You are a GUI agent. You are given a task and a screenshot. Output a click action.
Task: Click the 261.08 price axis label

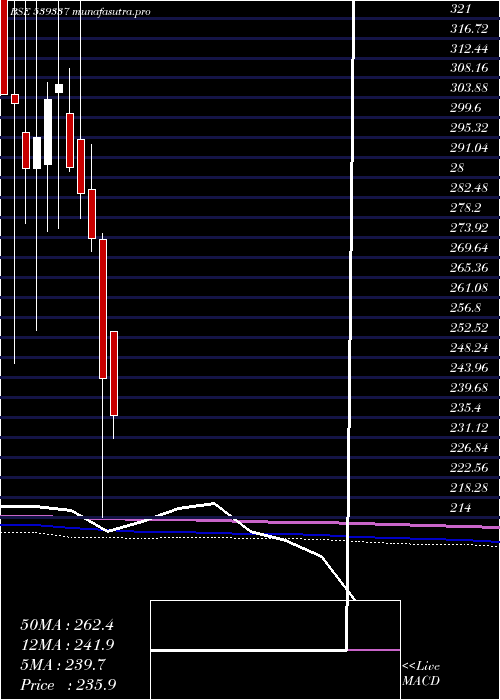pos(469,288)
